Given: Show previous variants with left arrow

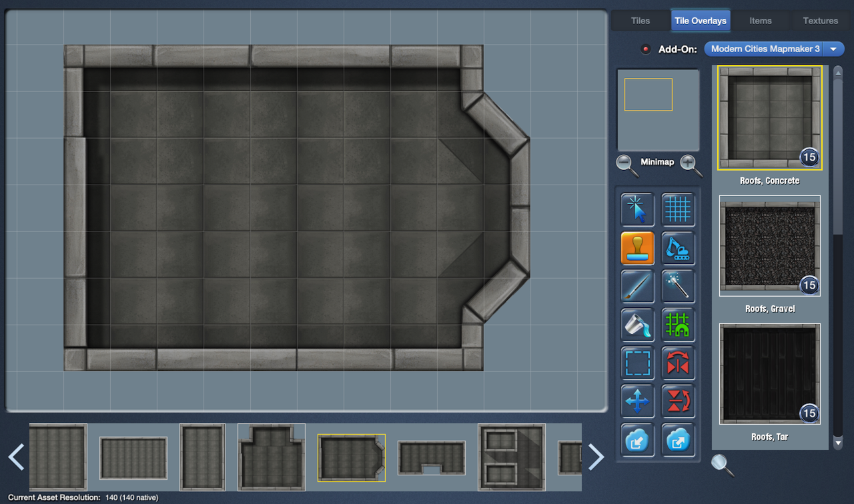Looking at the screenshot, I should click(x=16, y=457).
